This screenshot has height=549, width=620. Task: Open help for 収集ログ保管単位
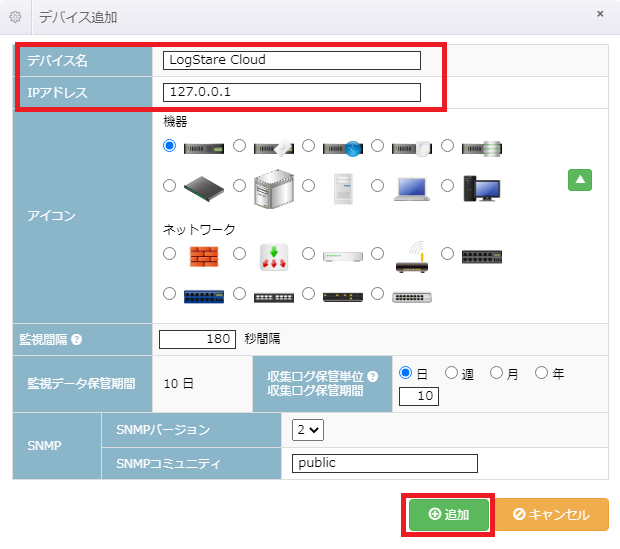[372, 376]
